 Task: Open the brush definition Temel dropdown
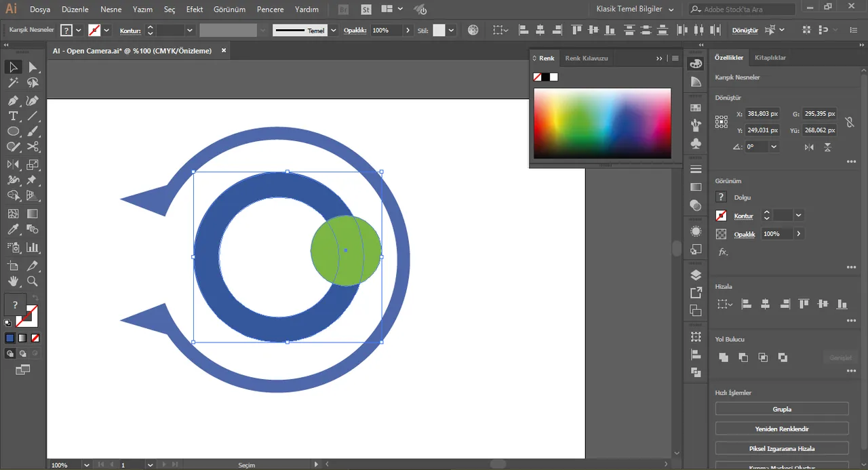point(333,31)
